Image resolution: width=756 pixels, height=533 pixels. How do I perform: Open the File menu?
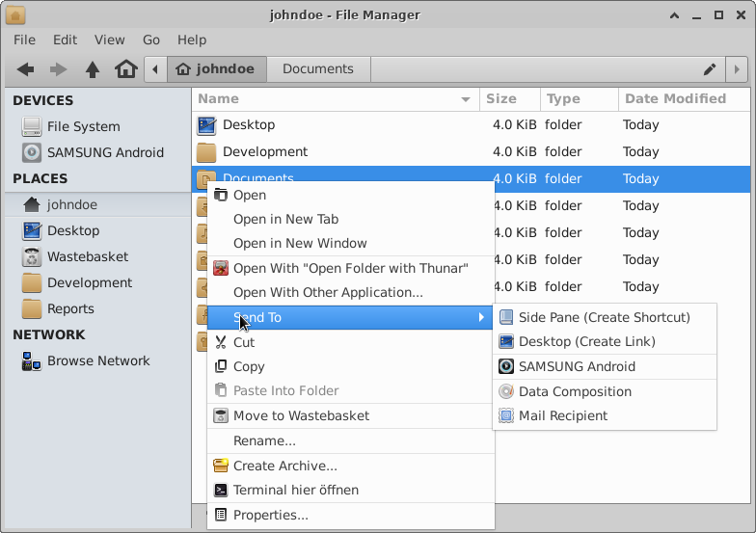point(25,40)
